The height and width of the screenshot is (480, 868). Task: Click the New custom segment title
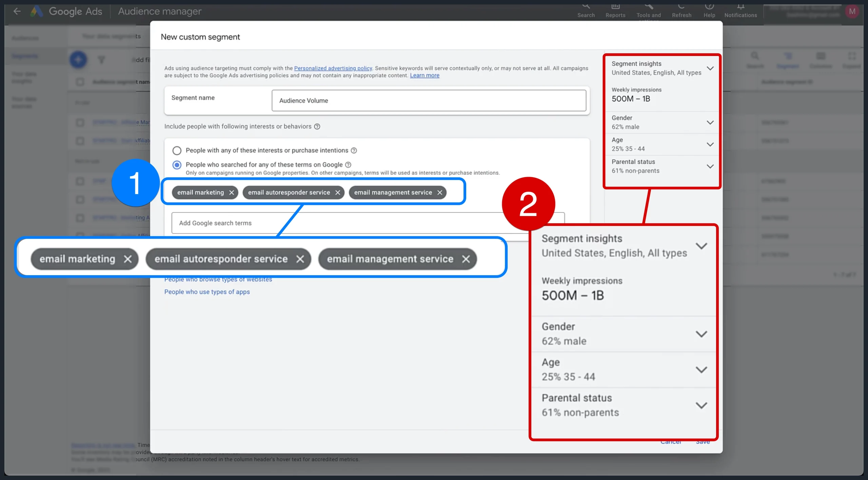click(200, 37)
